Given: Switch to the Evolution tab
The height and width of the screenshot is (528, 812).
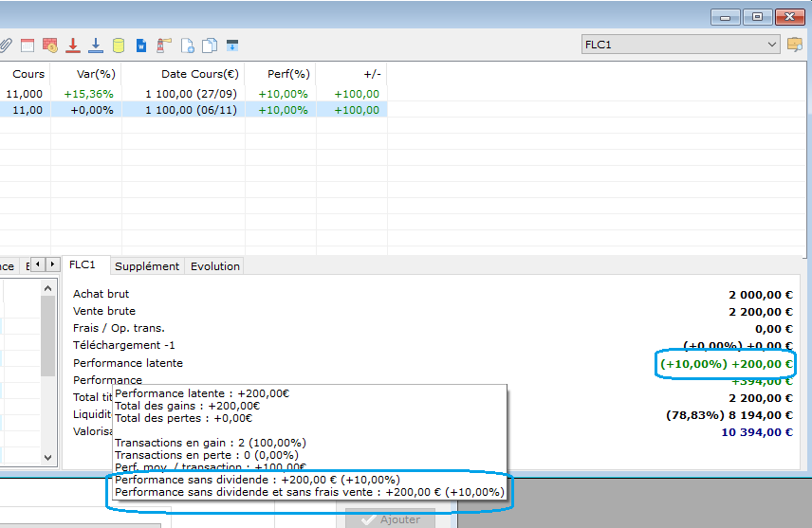Looking at the screenshot, I should point(215,266).
